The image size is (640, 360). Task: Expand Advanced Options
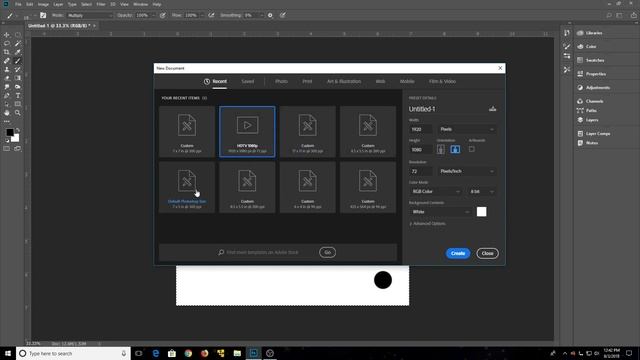tap(427, 224)
